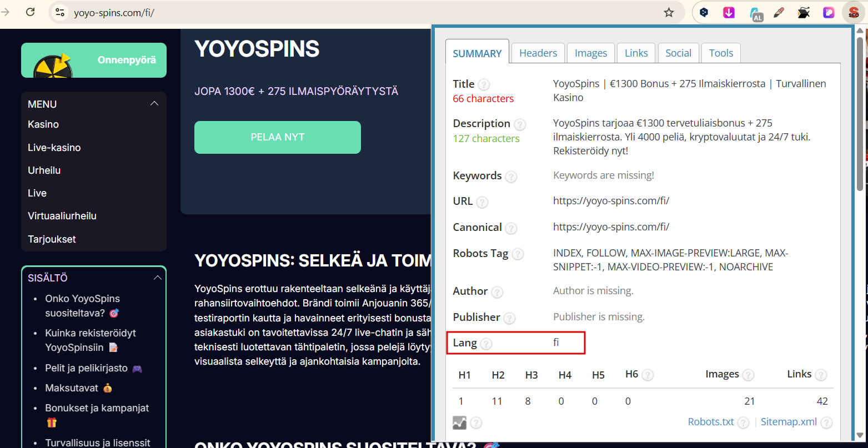Collapse the SISÄLTÖ contents chevron
The width and height of the screenshot is (868, 448).
click(x=157, y=278)
